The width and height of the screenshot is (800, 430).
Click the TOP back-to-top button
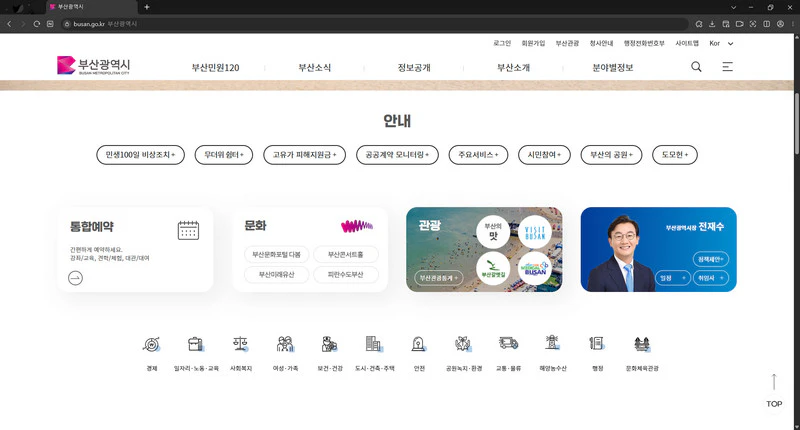click(x=774, y=391)
